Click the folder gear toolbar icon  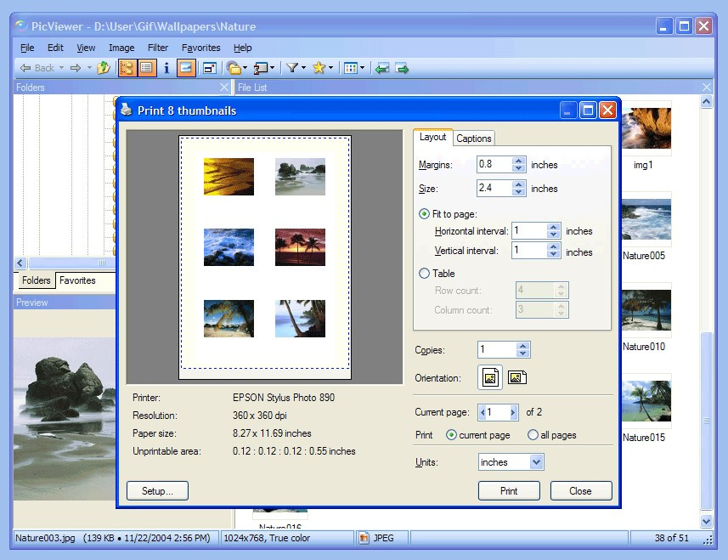pos(234,68)
